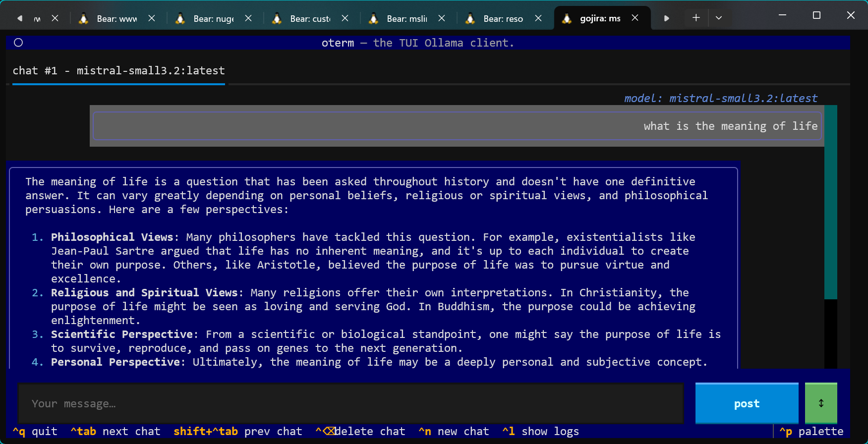
Task: Close the 'gojira: ms' active tab
Action: coord(635,18)
